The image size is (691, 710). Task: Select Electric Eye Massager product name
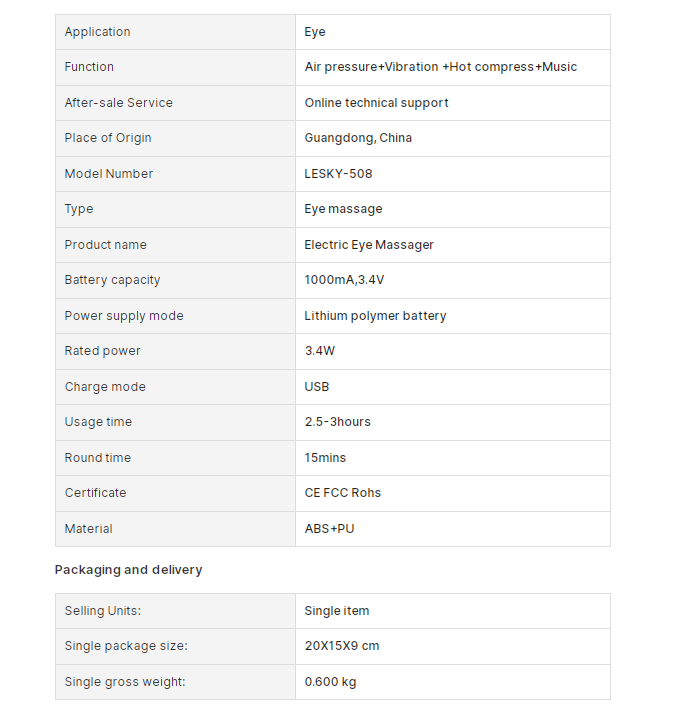click(369, 245)
